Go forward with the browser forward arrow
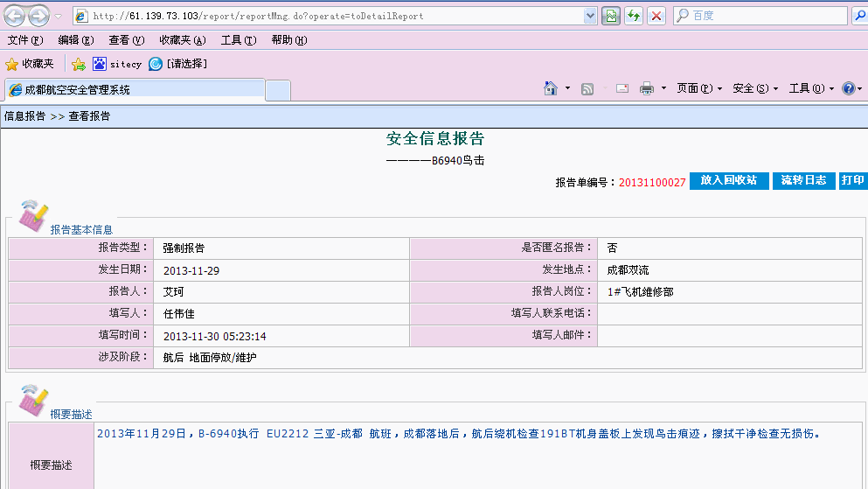This screenshot has width=868, height=489. point(38,16)
